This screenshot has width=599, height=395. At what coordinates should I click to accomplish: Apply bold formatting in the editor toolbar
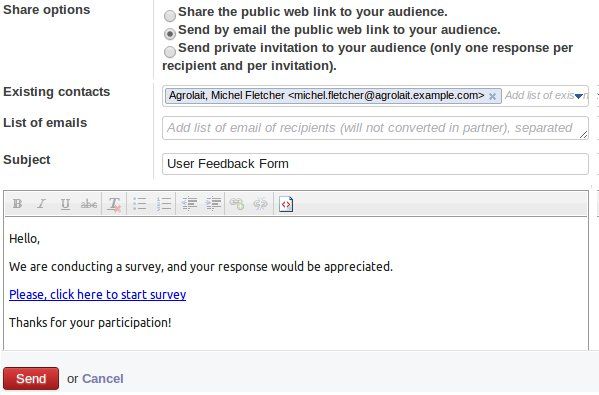point(17,204)
